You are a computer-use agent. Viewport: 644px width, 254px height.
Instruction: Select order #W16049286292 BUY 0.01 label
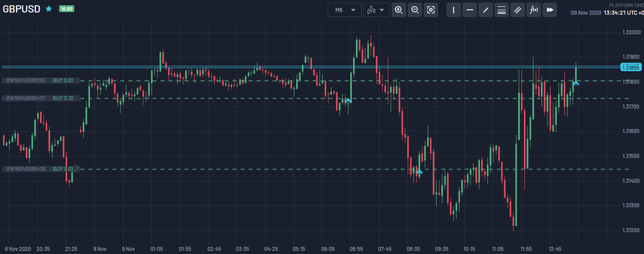click(x=41, y=81)
